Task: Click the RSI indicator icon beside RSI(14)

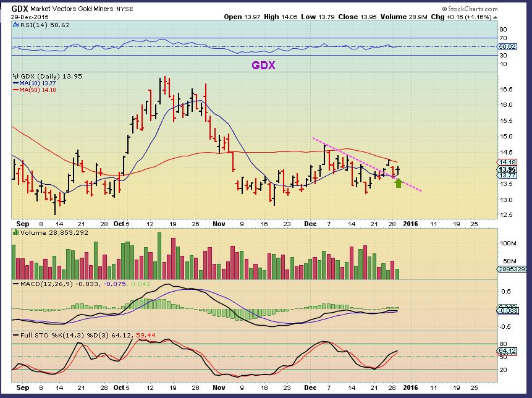Action: [x=15, y=25]
